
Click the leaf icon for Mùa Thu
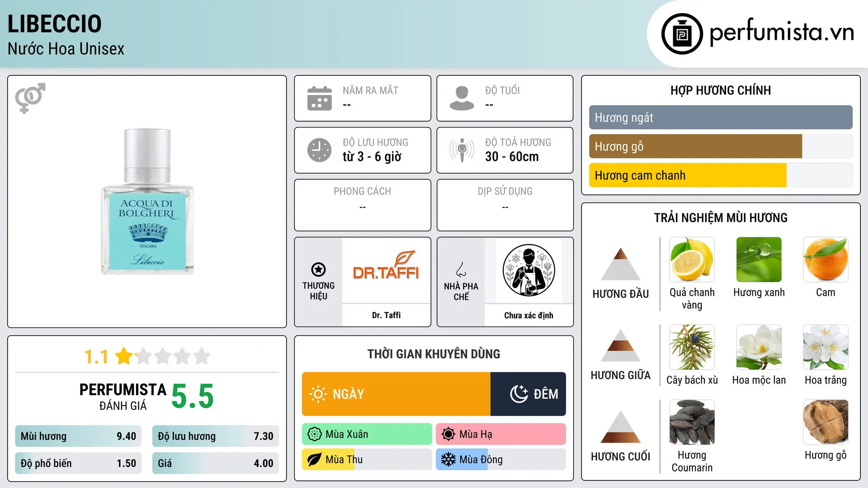pyautogui.click(x=314, y=460)
